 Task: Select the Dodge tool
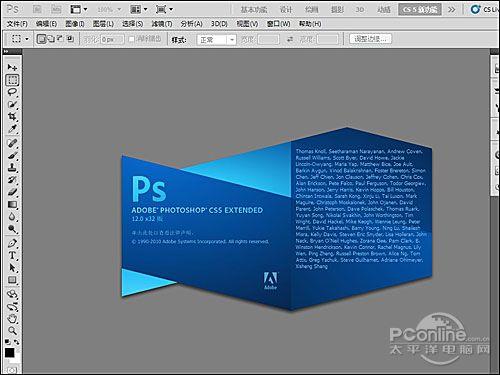coord(12,229)
